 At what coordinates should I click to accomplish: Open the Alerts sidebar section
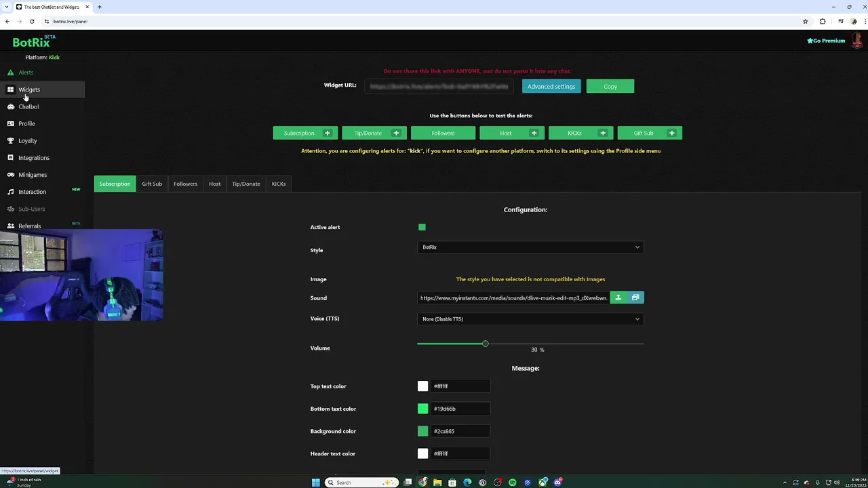click(x=26, y=73)
